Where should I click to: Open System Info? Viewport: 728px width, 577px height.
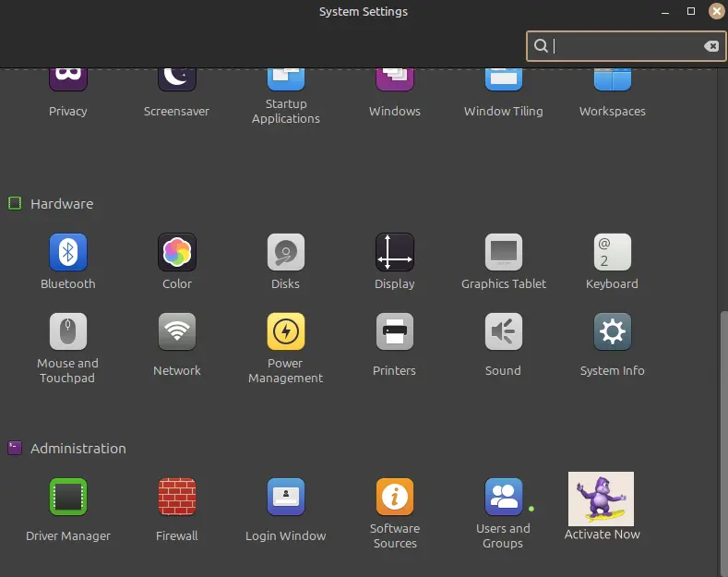point(612,332)
